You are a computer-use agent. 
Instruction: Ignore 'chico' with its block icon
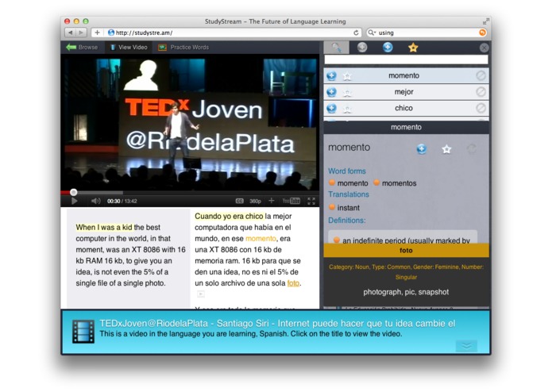[481, 108]
